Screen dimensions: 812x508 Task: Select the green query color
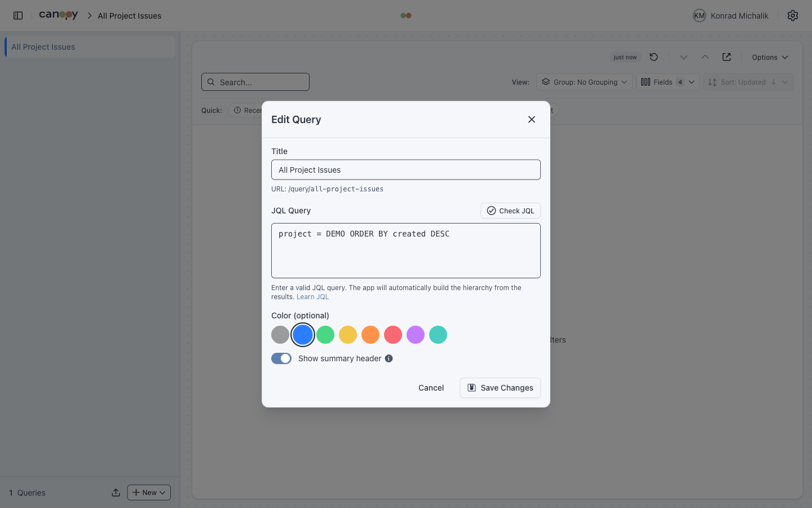click(x=325, y=335)
